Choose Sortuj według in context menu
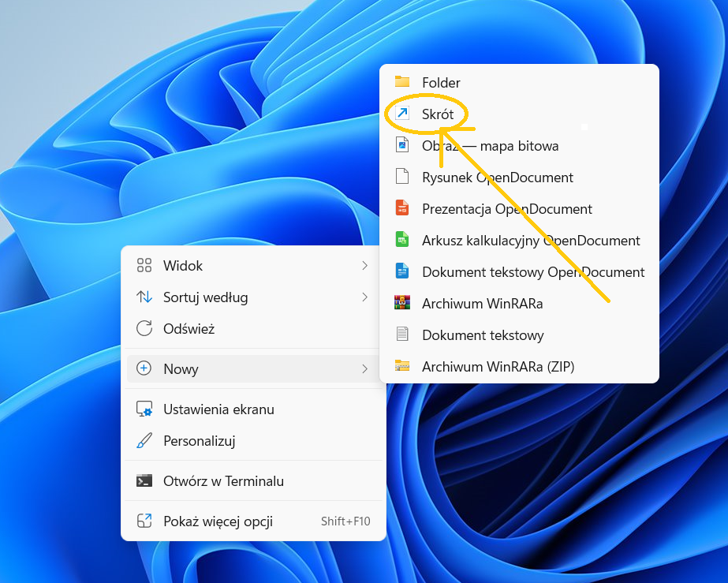 click(x=253, y=297)
